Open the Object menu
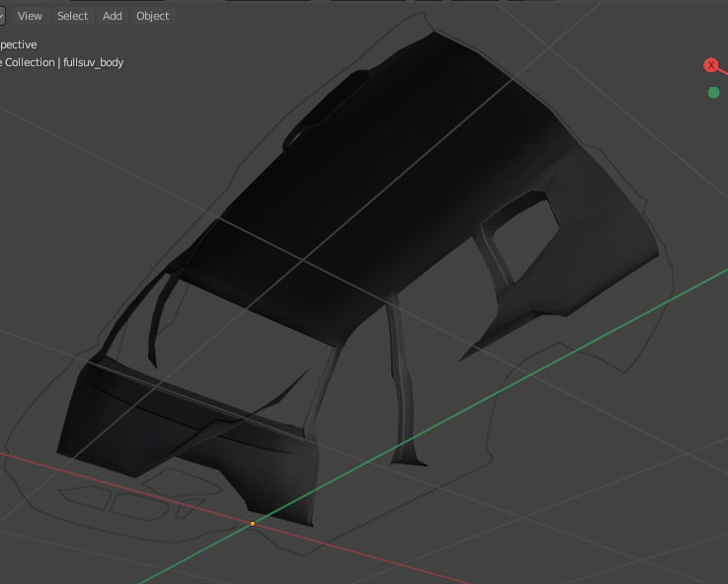Image resolution: width=728 pixels, height=584 pixels. pyautogui.click(x=153, y=16)
